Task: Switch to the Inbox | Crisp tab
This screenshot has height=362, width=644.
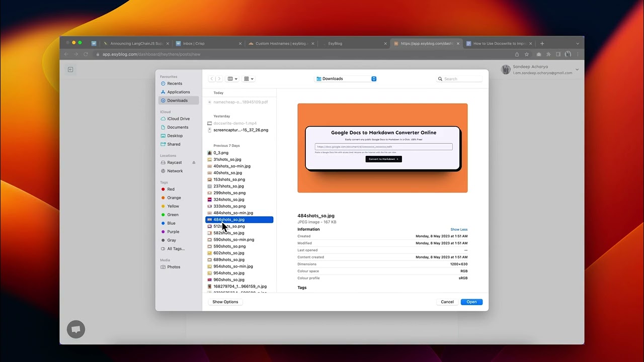Action: coord(207,44)
